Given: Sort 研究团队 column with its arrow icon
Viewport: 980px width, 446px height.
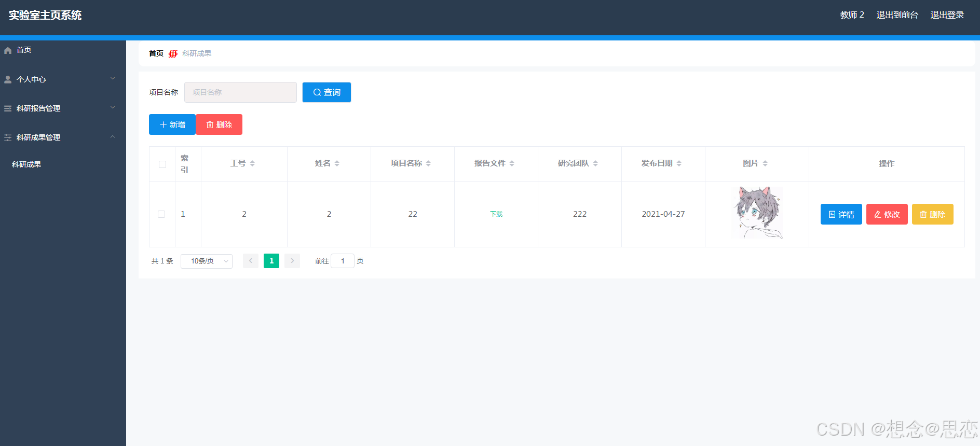Looking at the screenshot, I should point(595,163).
